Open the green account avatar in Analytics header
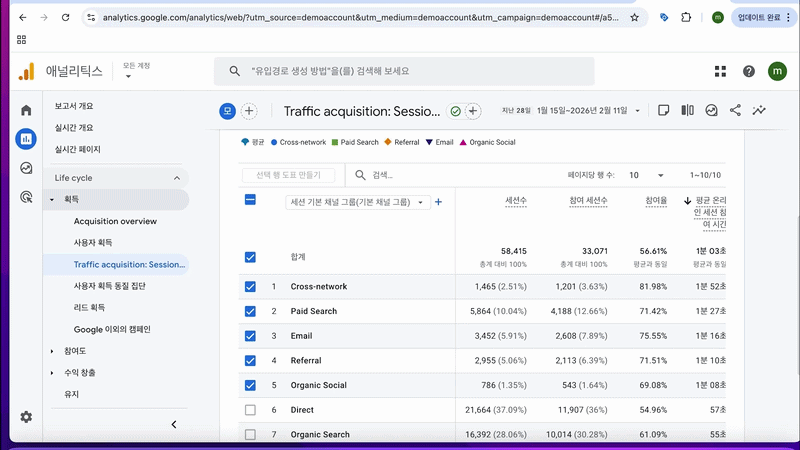 point(777,71)
